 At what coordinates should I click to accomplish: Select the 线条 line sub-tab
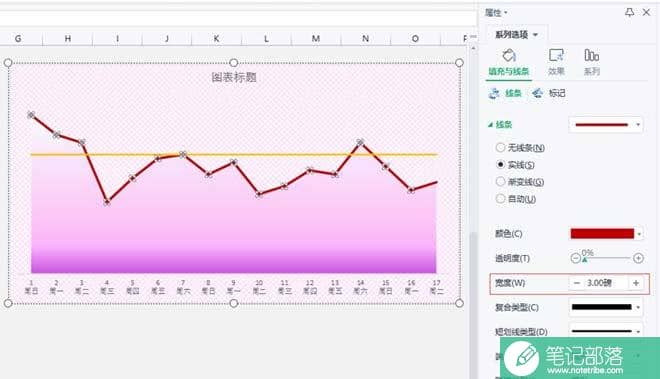505,93
